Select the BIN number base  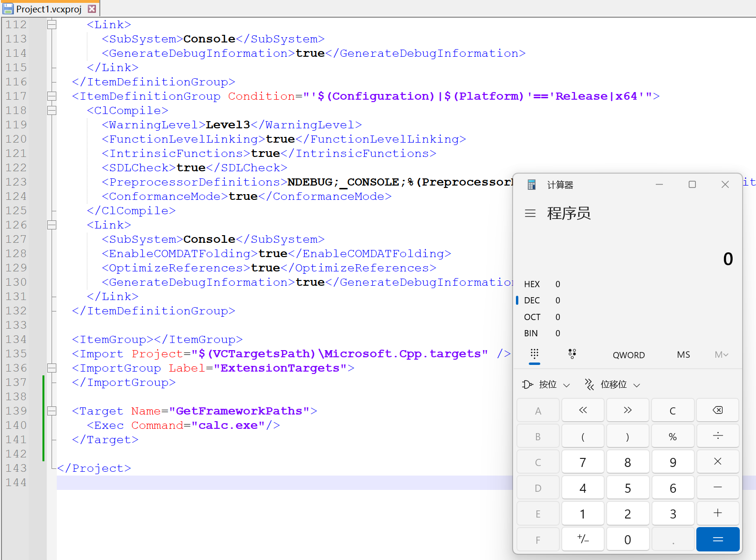531,333
